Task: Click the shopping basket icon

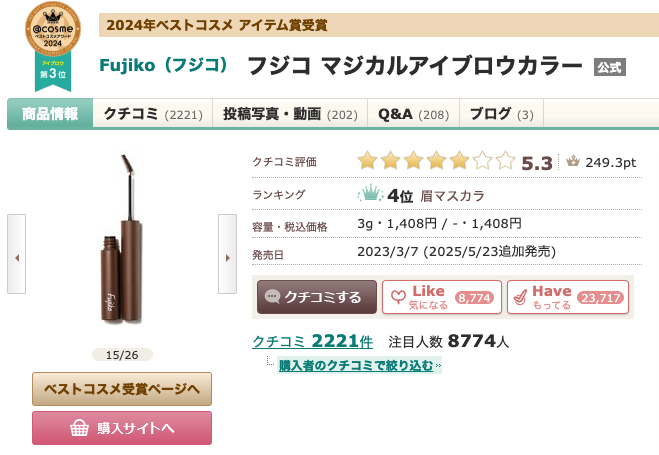Action: click(79, 428)
